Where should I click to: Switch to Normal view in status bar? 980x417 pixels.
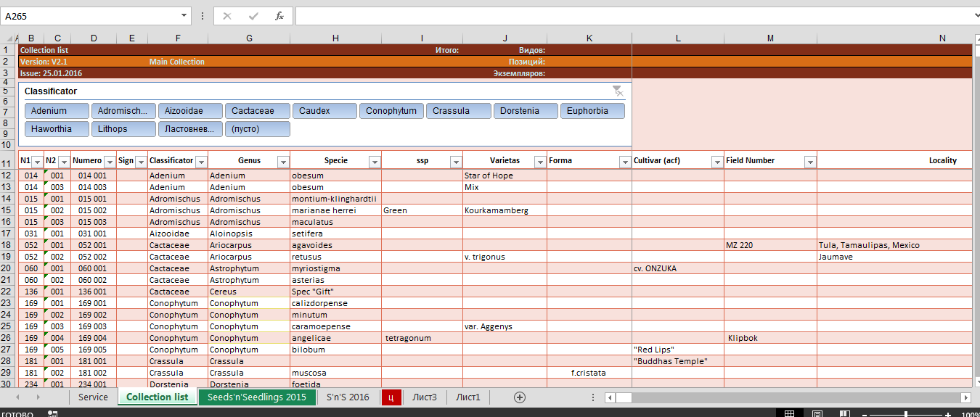(x=789, y=413)
